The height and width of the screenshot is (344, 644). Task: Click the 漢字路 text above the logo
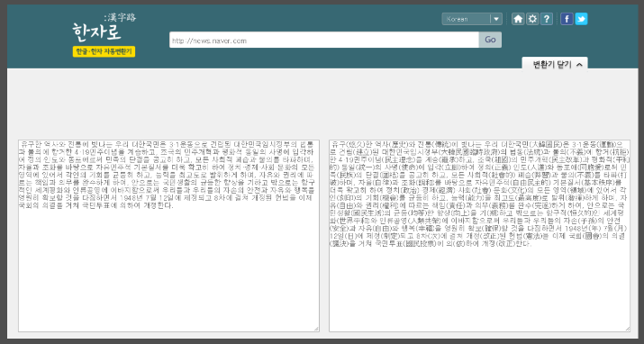[120, 17]
